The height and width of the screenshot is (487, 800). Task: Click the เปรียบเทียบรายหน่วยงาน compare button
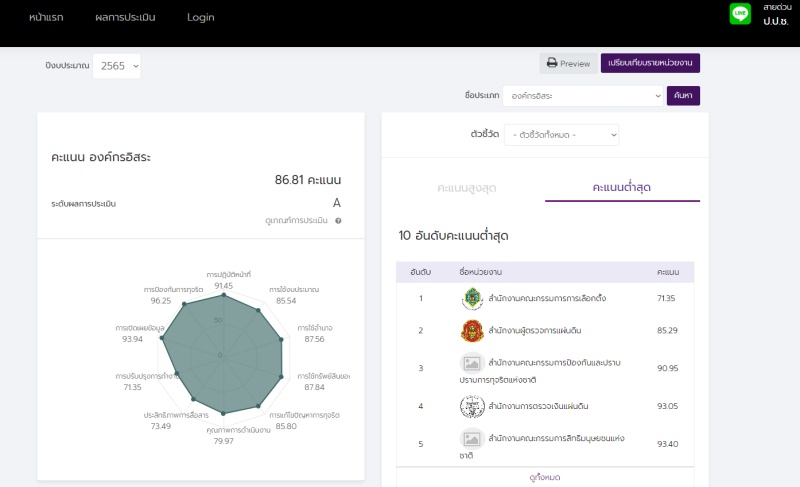click(650, 63)
